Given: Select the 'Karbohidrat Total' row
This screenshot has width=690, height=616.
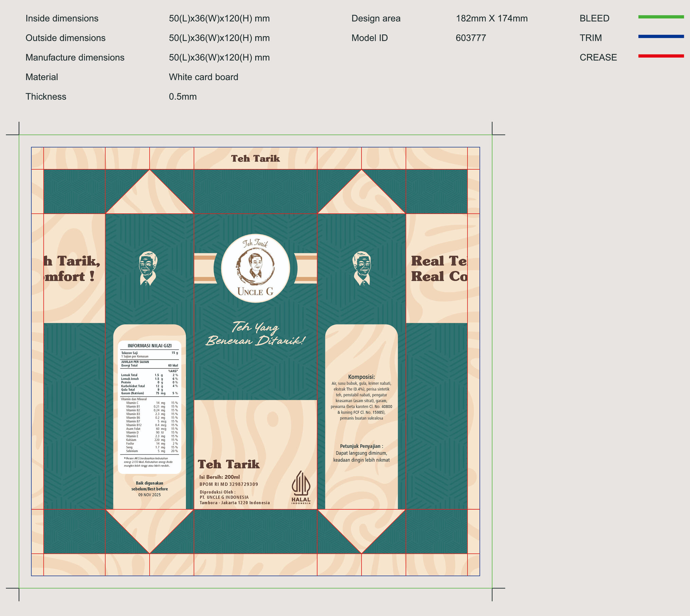Looking at the screenshot, I should [149, 386].
